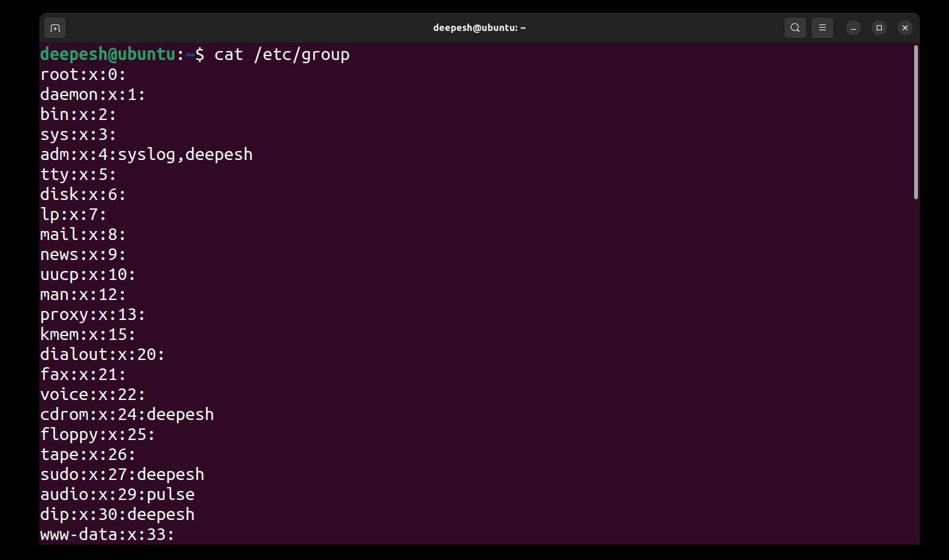The height and width of the screenshot is (560, 949).
Task: Click the cdrom:x:24:deepesh line
Action: click(x=127, y=415)
